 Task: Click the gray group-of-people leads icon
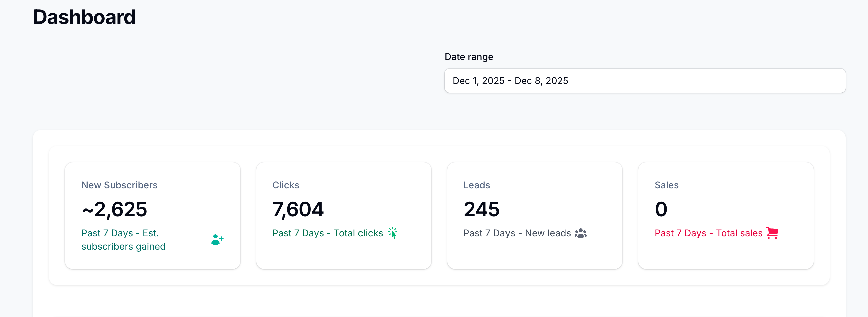tap(581, 233)
